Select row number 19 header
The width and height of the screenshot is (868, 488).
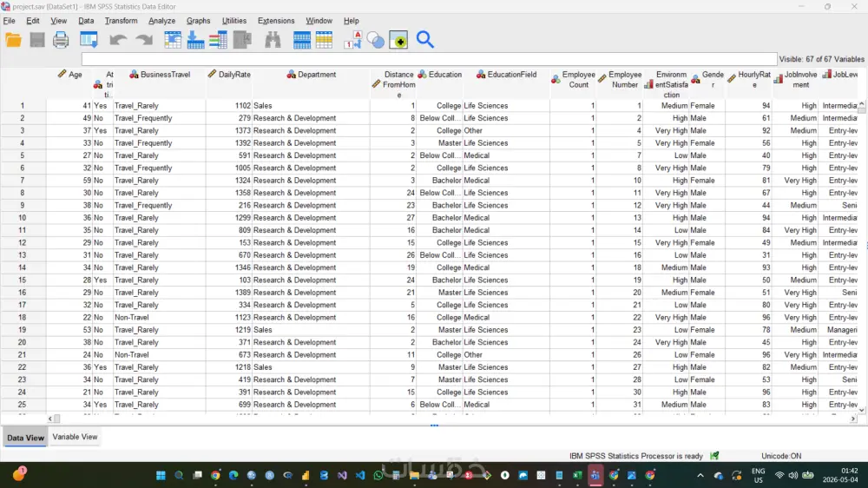click(x=23, y=330)
